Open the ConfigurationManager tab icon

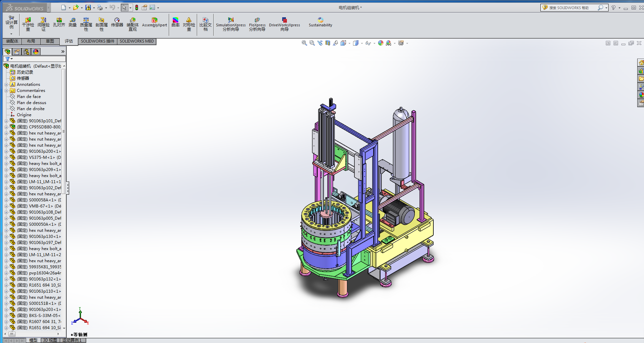click(26, 52)
